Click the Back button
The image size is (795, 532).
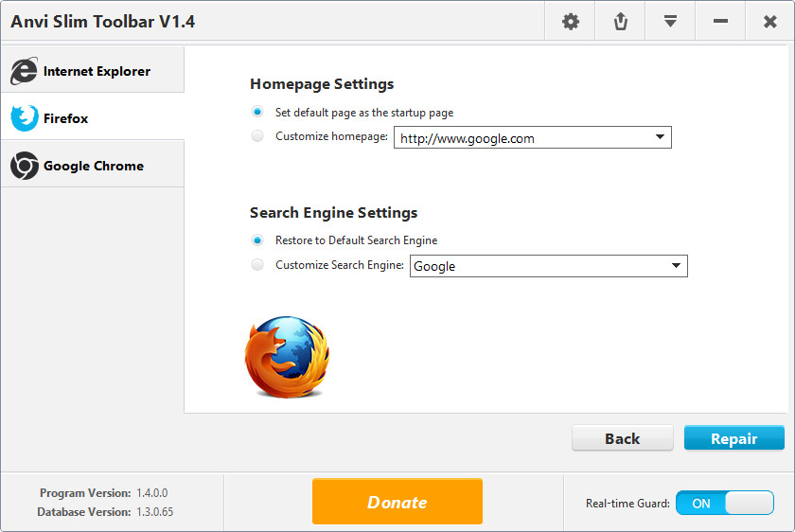pyautogui.click(x=623, y=438)
